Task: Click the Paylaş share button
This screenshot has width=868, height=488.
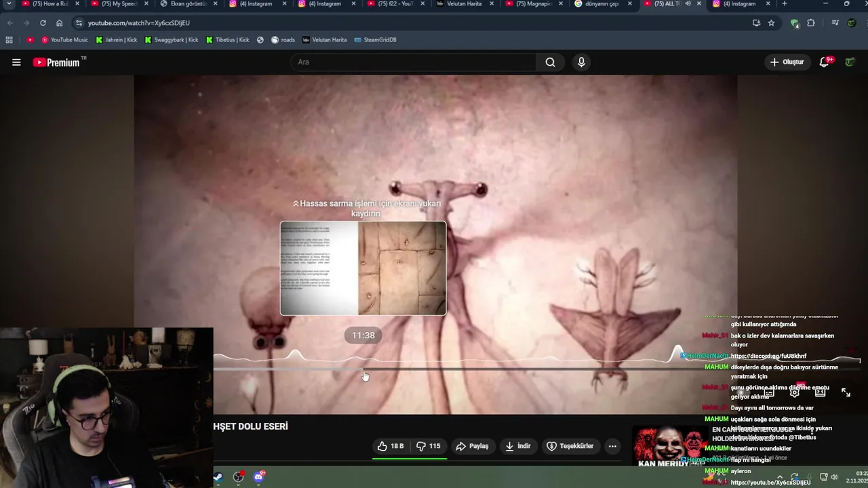Action: pyautogui.click(x=472, y=446)
